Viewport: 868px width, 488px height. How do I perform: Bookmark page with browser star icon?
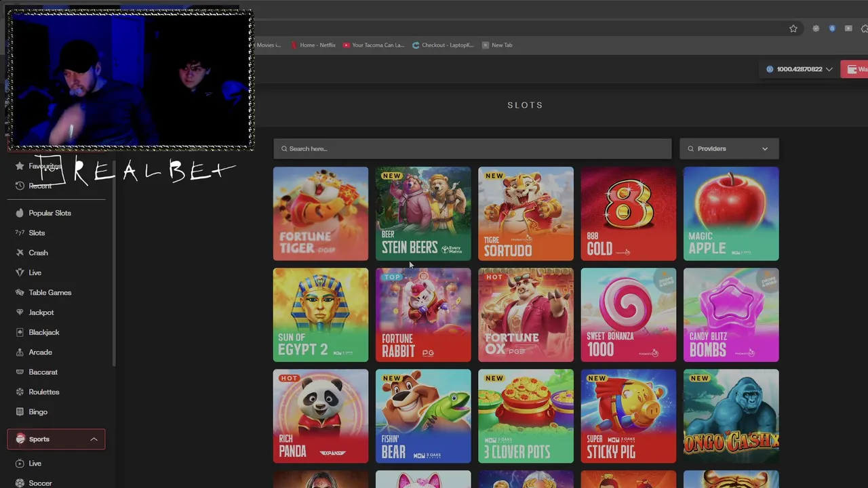click(793, 28)
